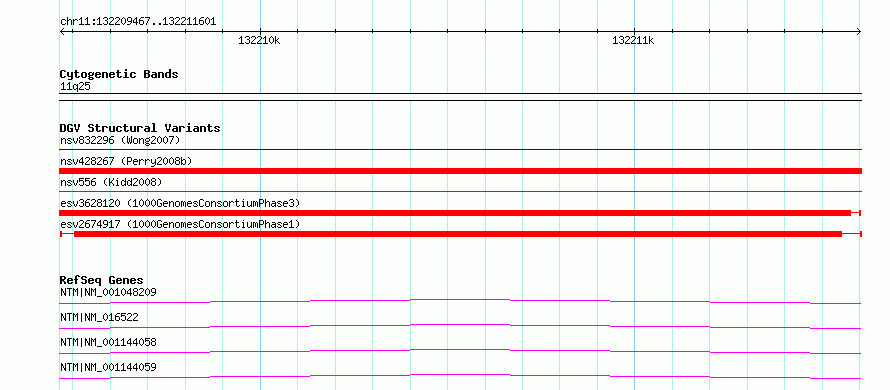The image size is (890, 390).
Task: Click the chr11:132209467..132211601 region label
Action: 138,22
